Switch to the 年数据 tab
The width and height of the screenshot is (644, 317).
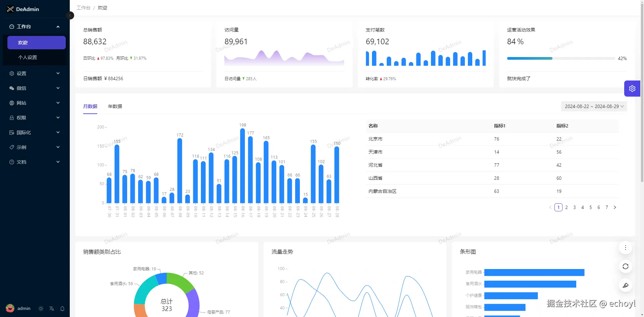(115, 106)
